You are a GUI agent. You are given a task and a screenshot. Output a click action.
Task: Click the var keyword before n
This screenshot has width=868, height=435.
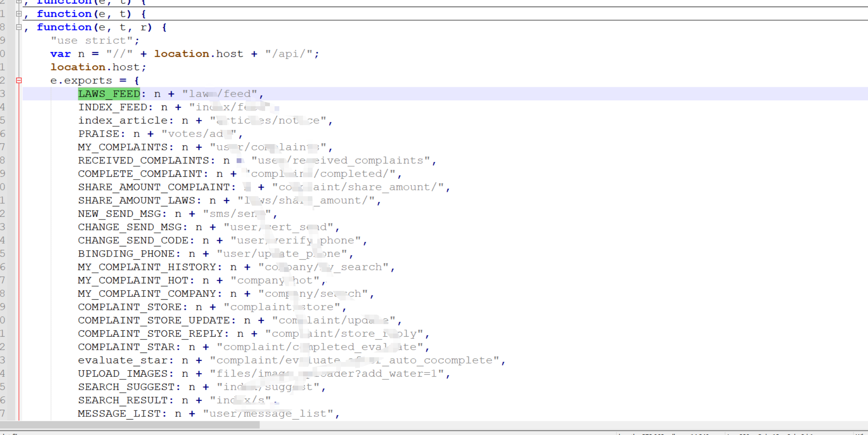point(60,54)
